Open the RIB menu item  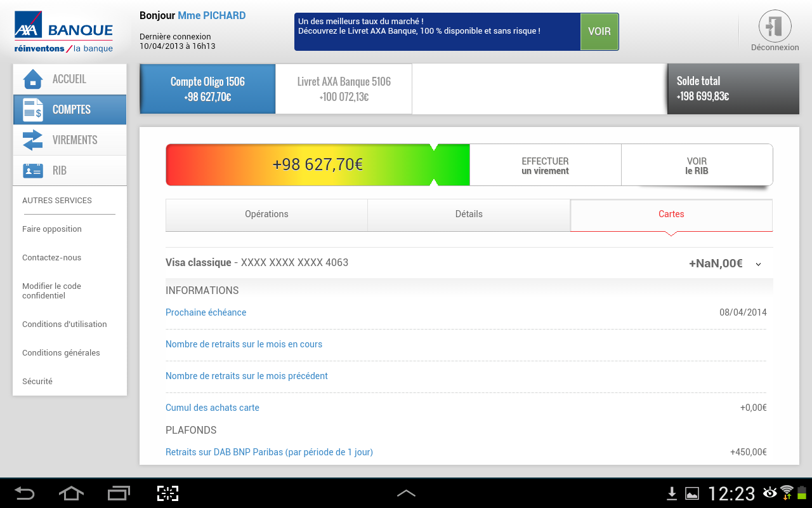click(x=70, y=171)
